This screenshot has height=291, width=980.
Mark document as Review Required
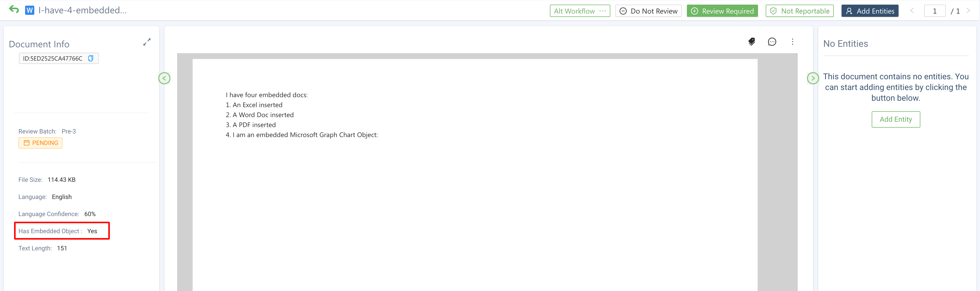click(x=722, y=11)
